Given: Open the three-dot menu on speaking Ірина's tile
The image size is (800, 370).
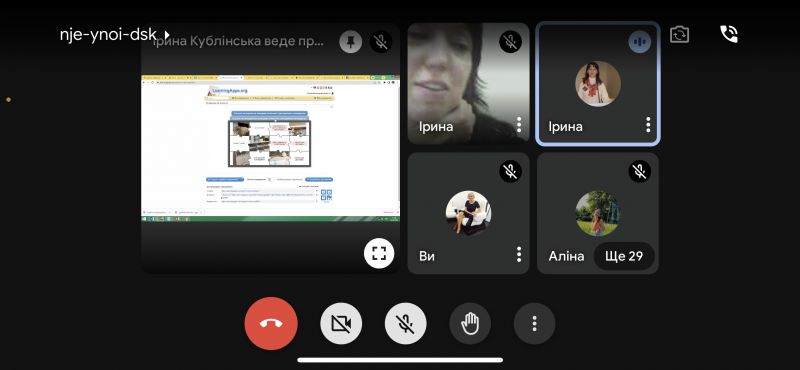Looking at the screenshot, I should [647, 125].
